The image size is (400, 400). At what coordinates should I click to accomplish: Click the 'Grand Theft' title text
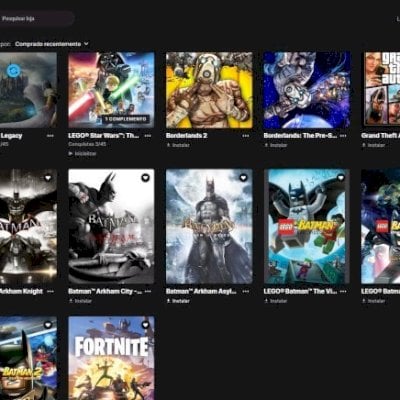[x=381, y=136]
